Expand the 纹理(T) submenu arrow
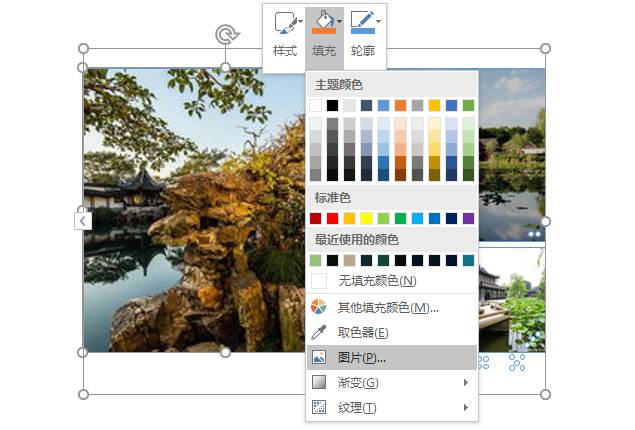Image resolution: width=635 pixels, height=430 pixels. point(466,407)
